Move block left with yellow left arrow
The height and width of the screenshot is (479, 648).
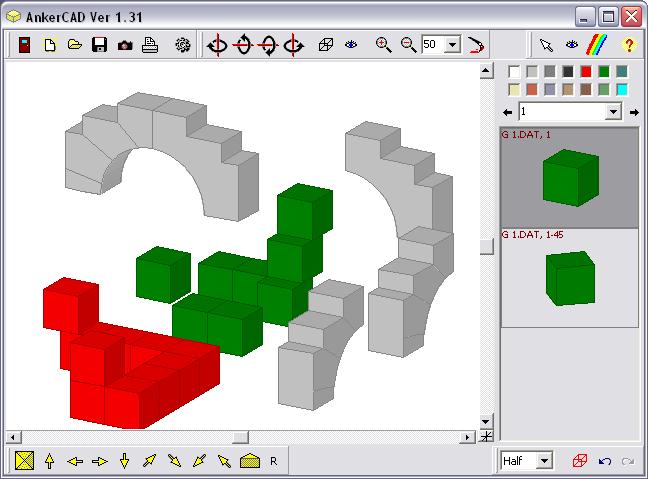click(x=75, y=461)
